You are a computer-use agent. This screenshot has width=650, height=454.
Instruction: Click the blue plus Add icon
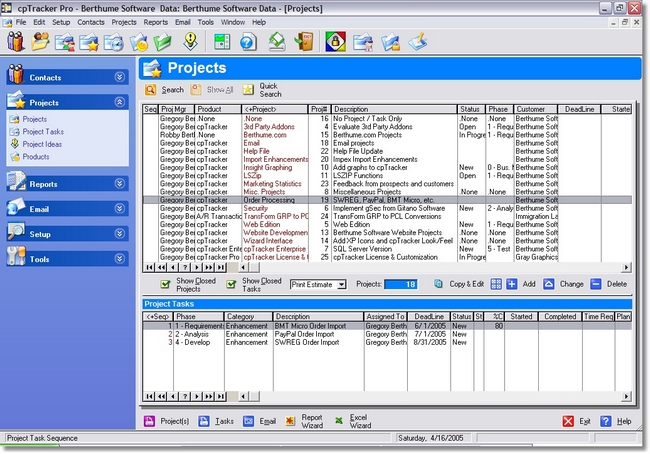512,284
